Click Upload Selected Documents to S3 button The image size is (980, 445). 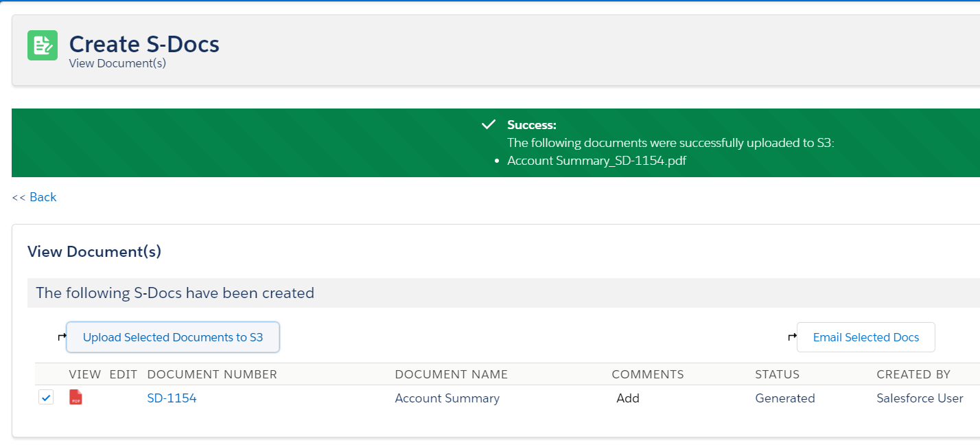pos(173,337)
